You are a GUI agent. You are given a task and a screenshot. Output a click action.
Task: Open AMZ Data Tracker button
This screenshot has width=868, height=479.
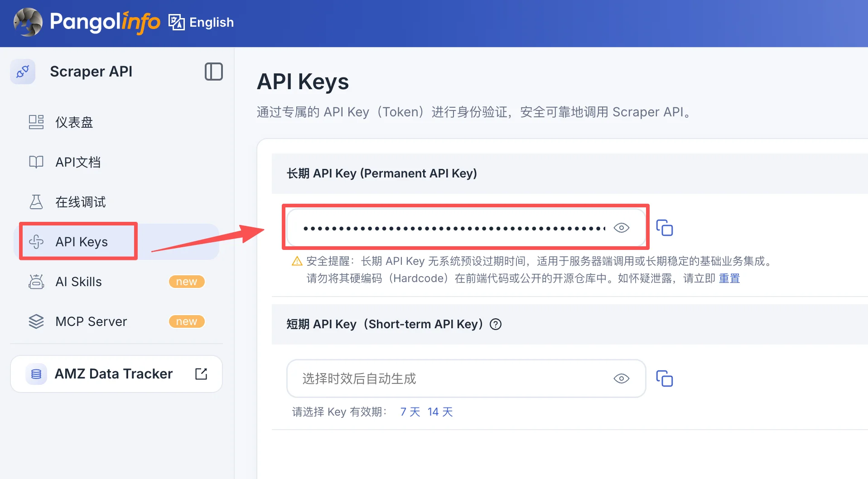coord(116,374)
